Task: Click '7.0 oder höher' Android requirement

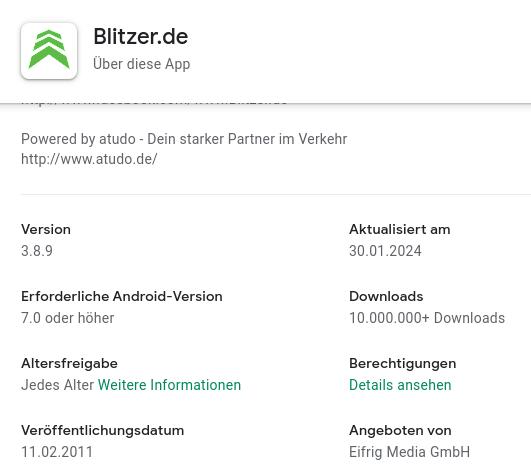Action: click(67, 318)
